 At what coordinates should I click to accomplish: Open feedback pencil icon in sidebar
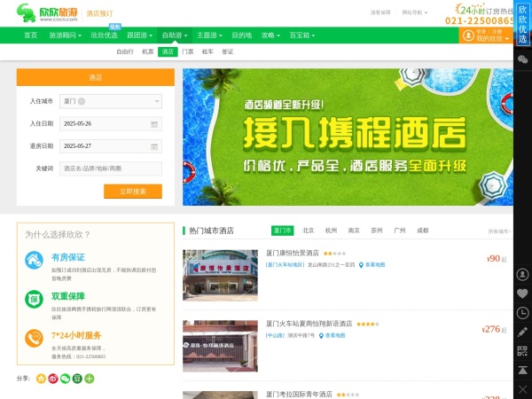click(522, 332)
